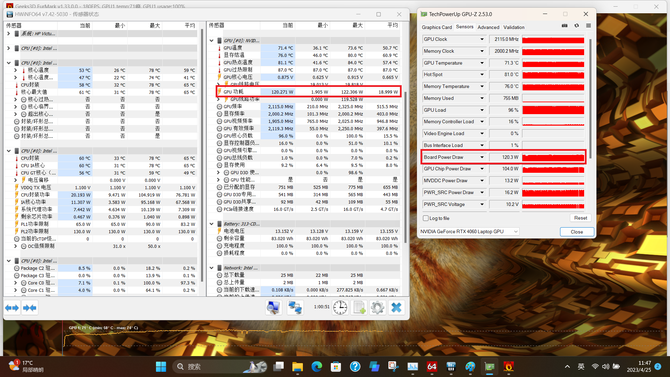This screenshot has height=377, width=670.
Task: Click Memory Used 755 MB value
Action: click(x=504, y=98)
